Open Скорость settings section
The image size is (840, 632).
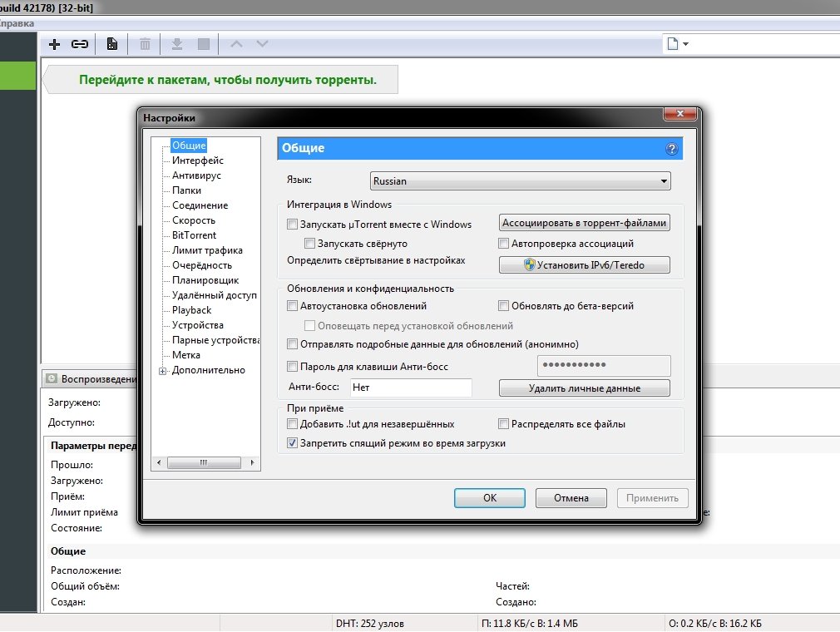[x=194, y=220]
